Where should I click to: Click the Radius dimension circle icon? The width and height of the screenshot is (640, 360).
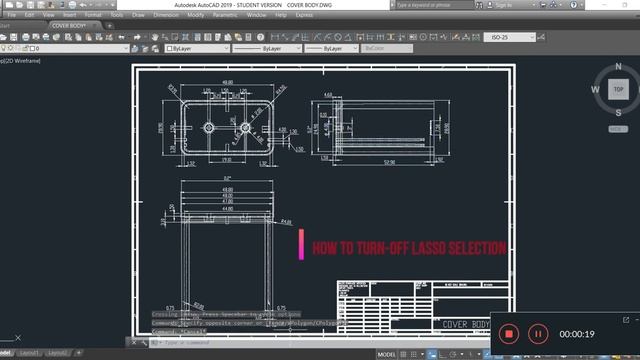(338, 38)
